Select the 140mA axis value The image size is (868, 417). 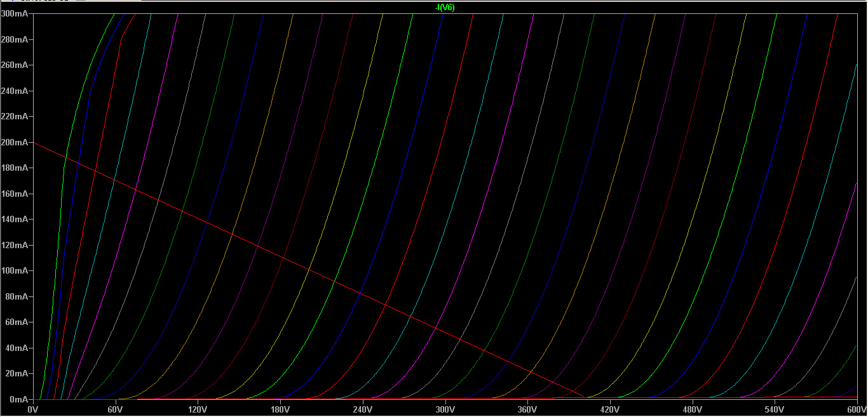click(14, 219)
